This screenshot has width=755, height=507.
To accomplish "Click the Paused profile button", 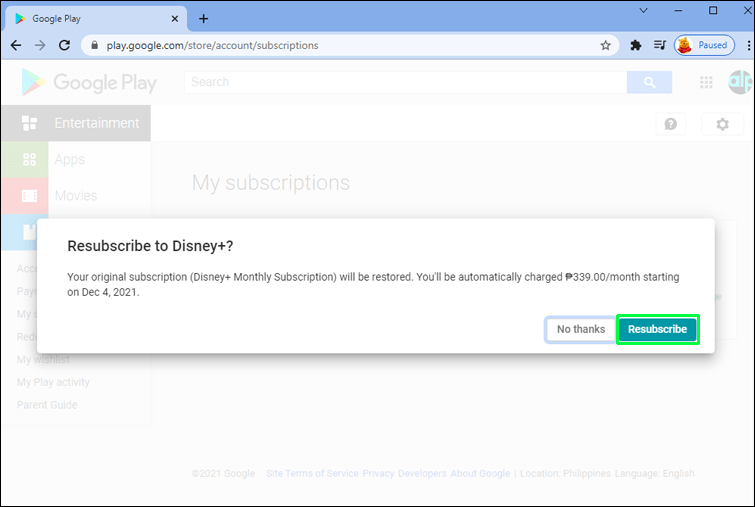I will coord(704,45).
